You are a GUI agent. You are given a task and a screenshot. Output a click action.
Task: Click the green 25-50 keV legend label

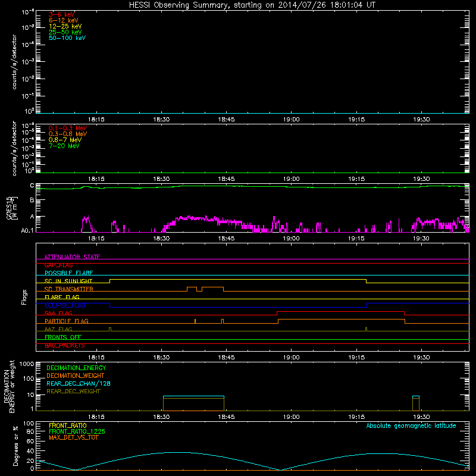pyautogui.click(x=65, y=32)
